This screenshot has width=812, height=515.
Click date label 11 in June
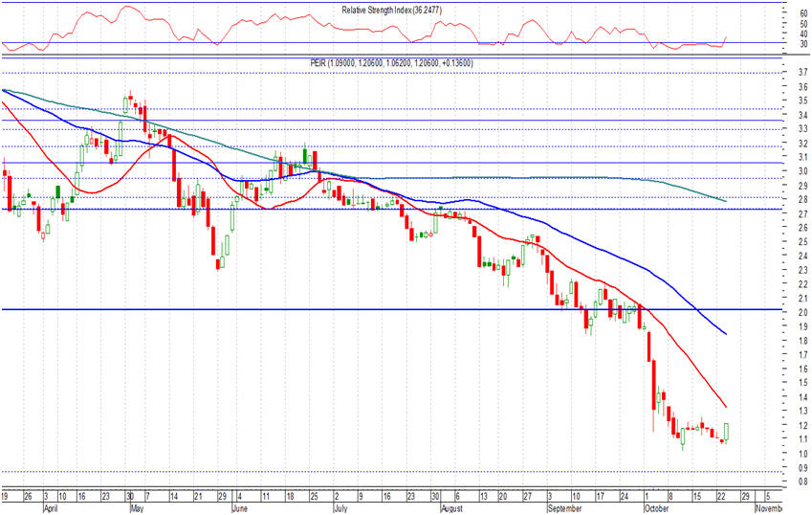point(266,497)
